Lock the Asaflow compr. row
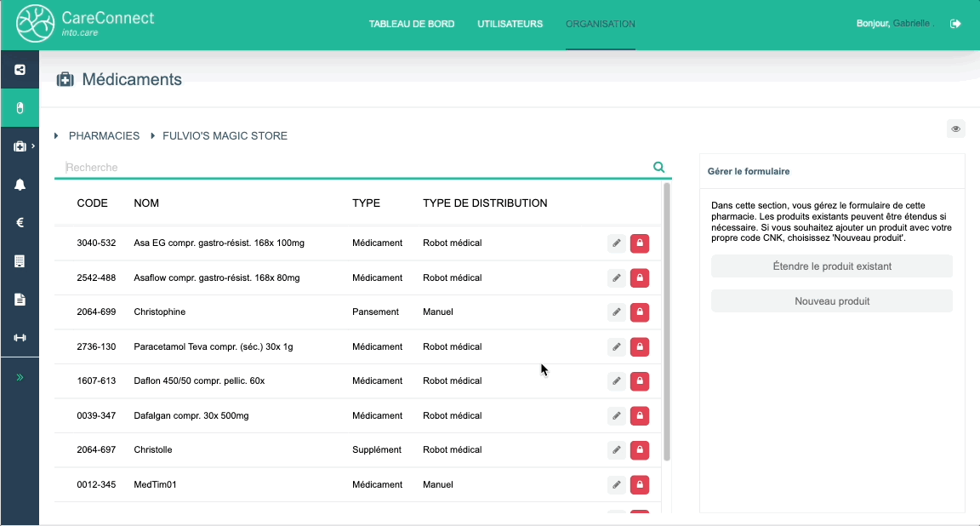The height and width of the screenshot is (526, 980). coord(640,277)
